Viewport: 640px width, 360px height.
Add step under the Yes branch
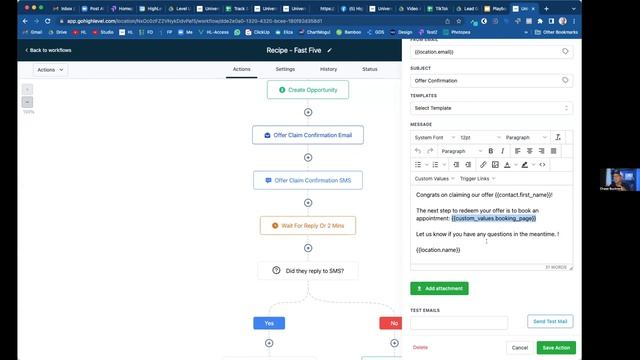tap(269, 343)
